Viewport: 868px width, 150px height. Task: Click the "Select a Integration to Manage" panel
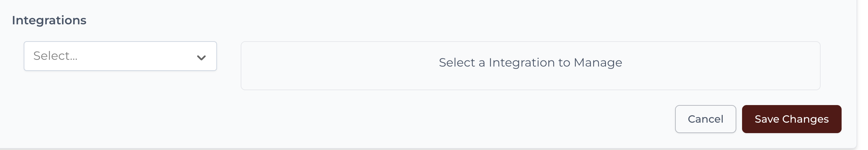point(530,66)
